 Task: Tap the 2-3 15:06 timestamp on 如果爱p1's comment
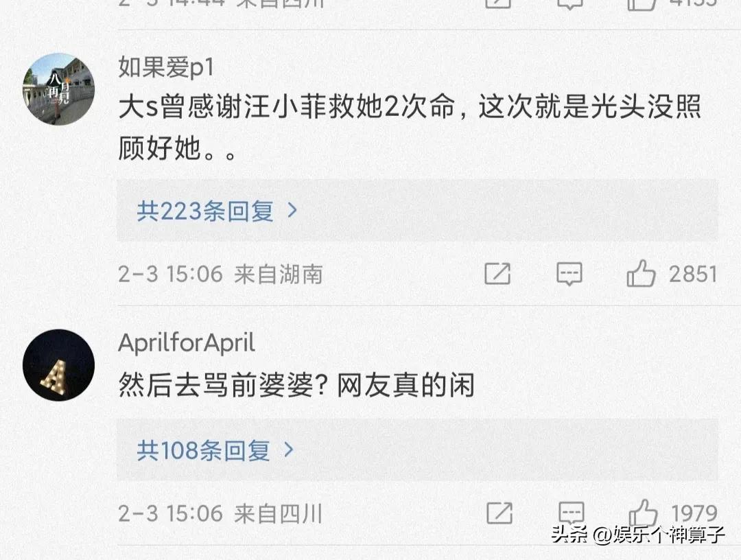[x=171, y=275]
